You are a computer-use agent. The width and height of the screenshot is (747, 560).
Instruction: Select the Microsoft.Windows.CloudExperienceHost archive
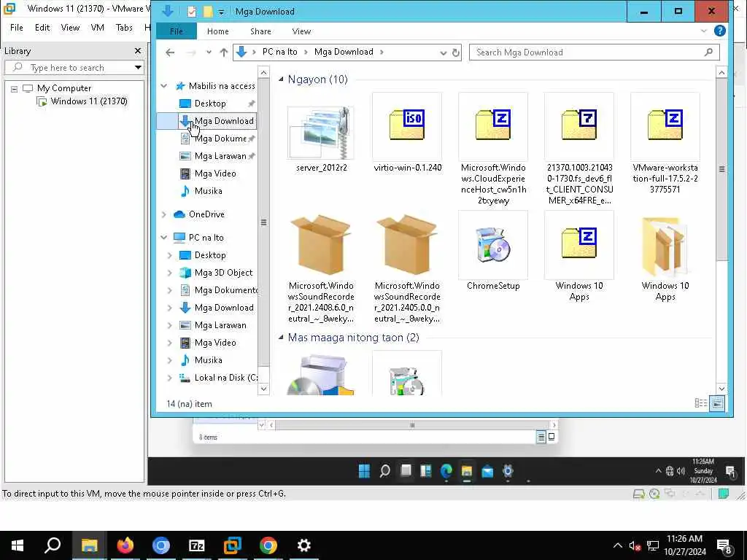click(x=493, y=149)
